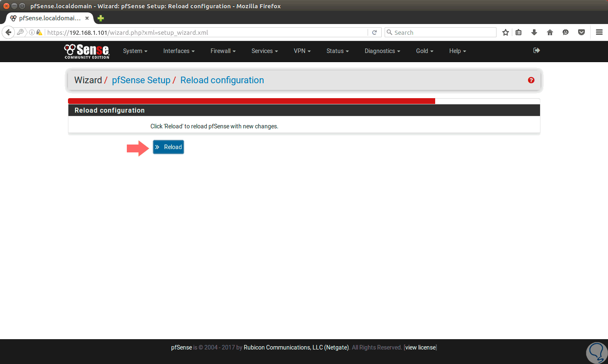Click the red wizard progress bar
608x364 pixels.
pyautogui.click(x=252, y=101)
